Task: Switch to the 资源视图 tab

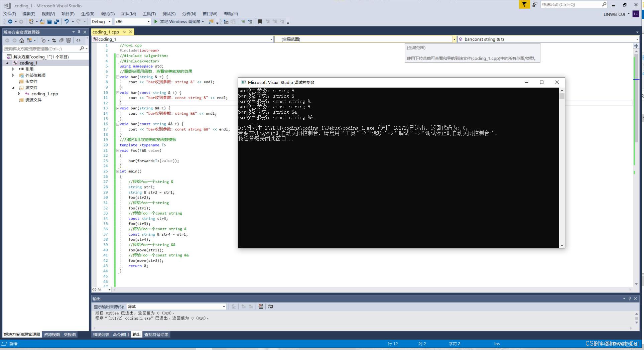Action: 52,335
